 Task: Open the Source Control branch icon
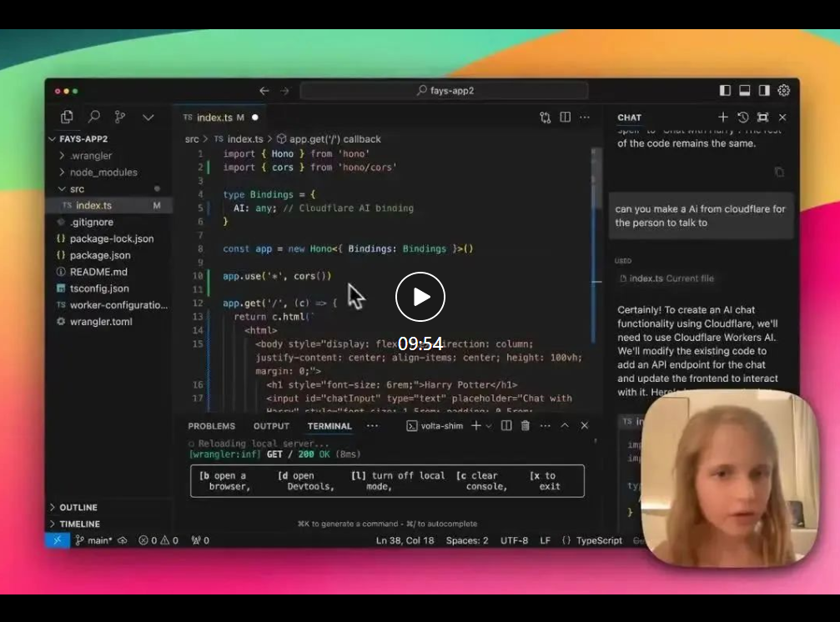click(120, 117)
